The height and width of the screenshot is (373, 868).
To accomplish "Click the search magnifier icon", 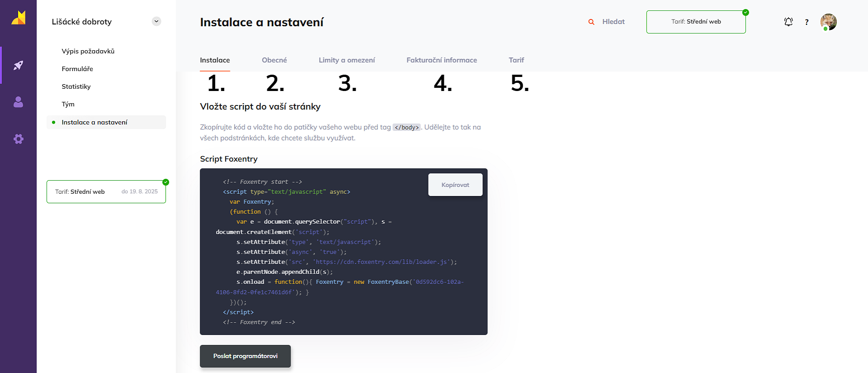I will [591, 22].
